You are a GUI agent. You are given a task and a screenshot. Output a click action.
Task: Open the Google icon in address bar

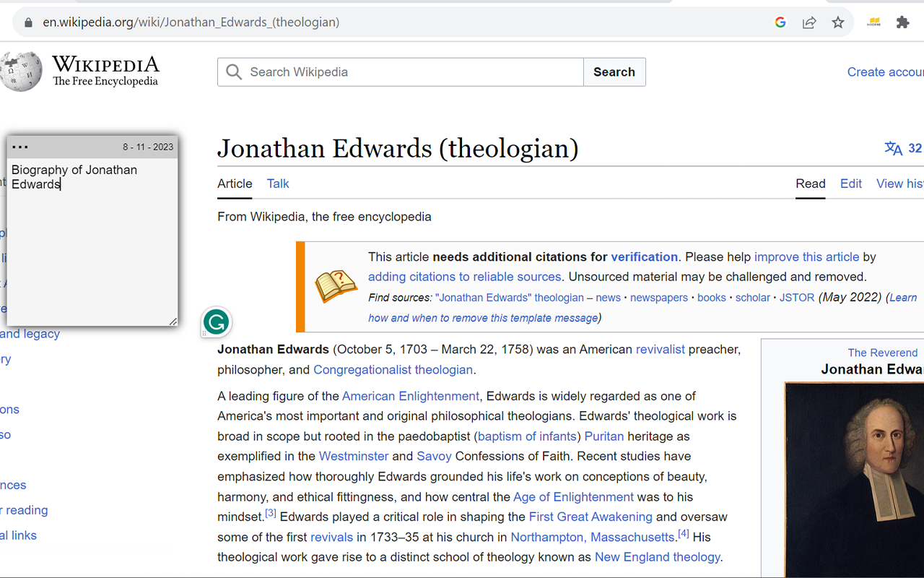coord(780,22)
